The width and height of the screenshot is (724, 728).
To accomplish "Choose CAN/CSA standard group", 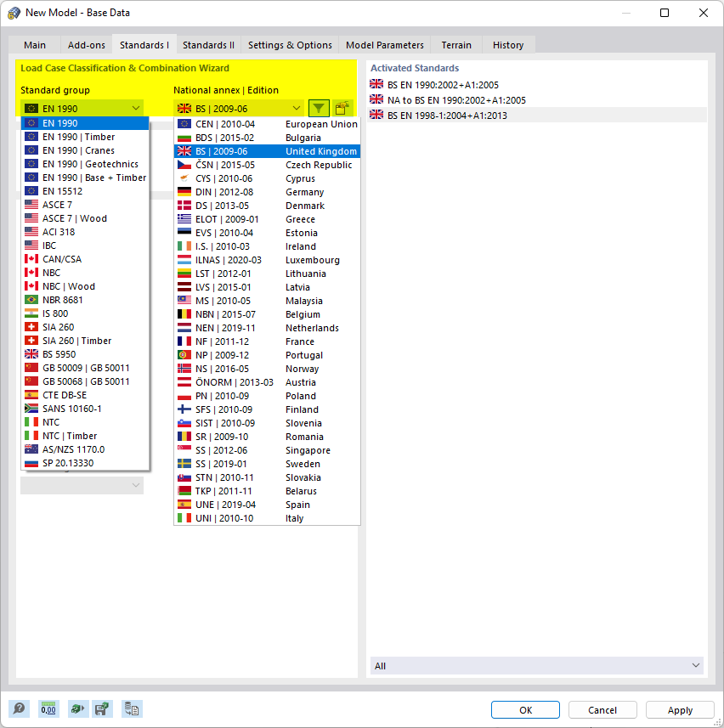I will coord(86,259).
